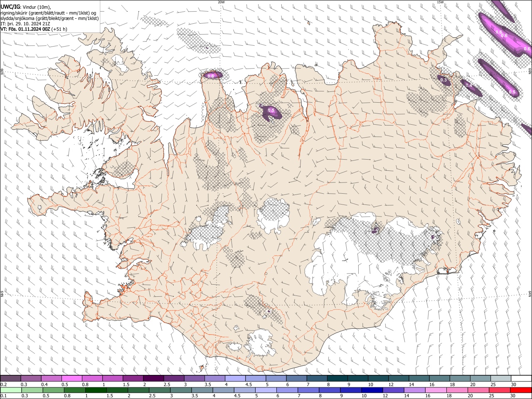Click the 15W longitude label at the top

pos(440,2)
